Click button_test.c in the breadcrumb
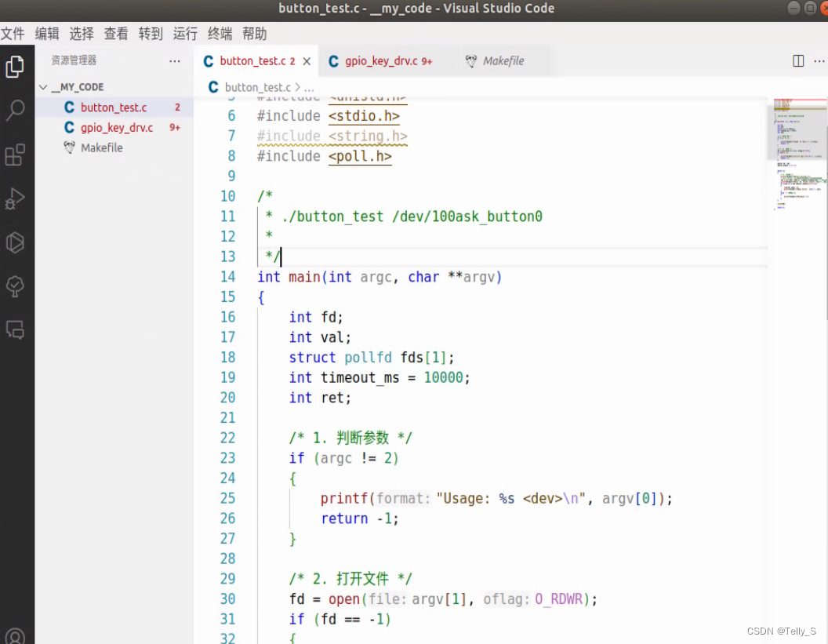 click(x=258, y=87)
